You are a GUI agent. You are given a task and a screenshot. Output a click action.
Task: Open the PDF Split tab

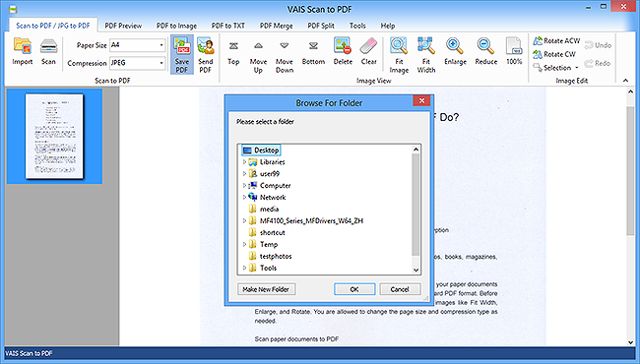pyautogui.click(x=321, y=26)
